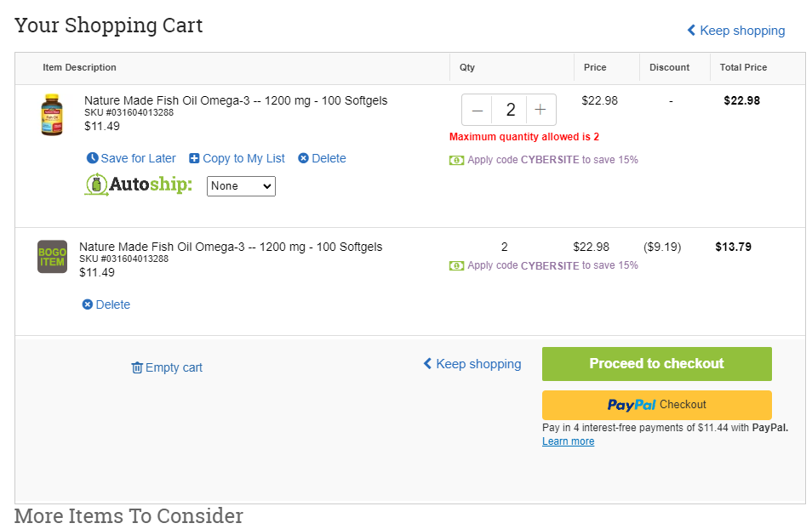812x529 pixels.
Task: Open the Autoship frequency dropdown
Action: tap(241, 186)
